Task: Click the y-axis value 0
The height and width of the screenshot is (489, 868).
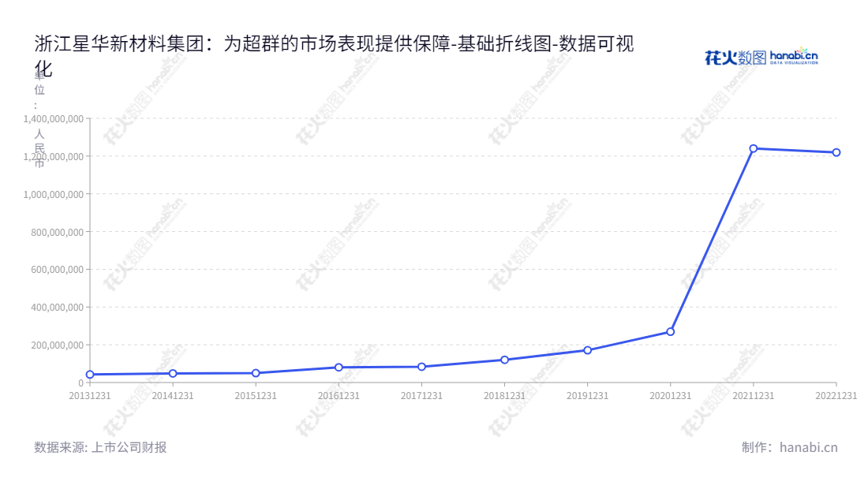Action: (x=81, y=383)
